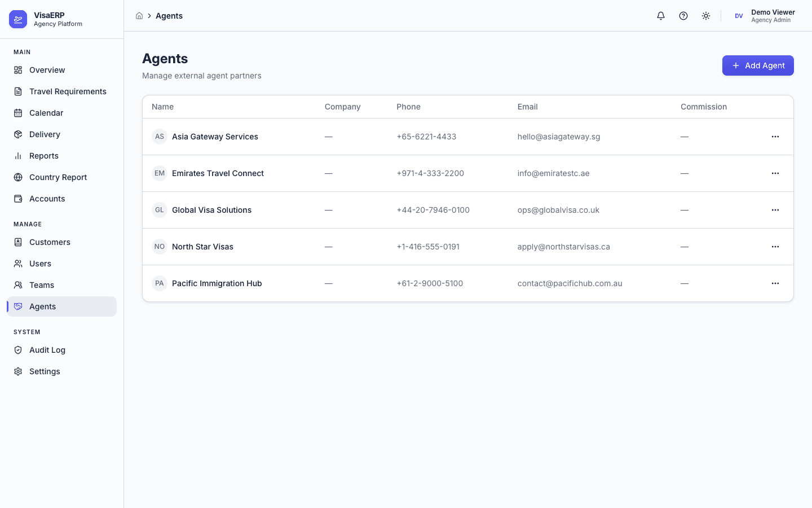Select the Calendar icon in the sidebar

click(x=17, y=113)
